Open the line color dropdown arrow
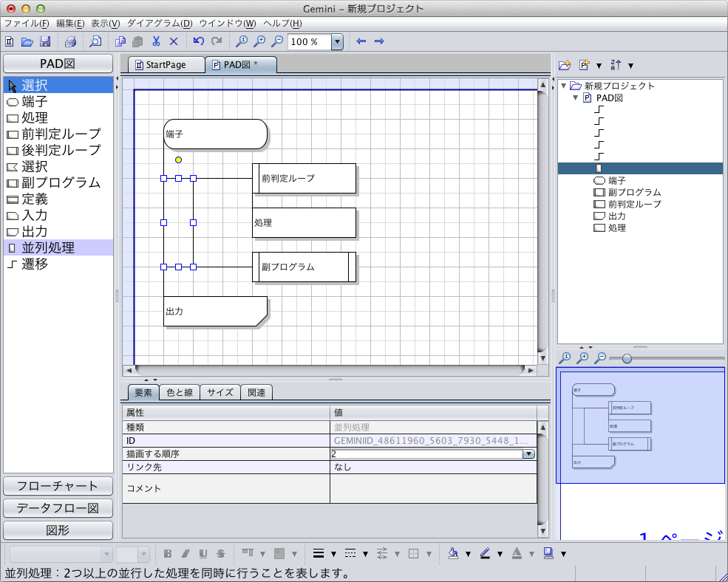This screenshot has height=582, width=728. click(500, 554)
